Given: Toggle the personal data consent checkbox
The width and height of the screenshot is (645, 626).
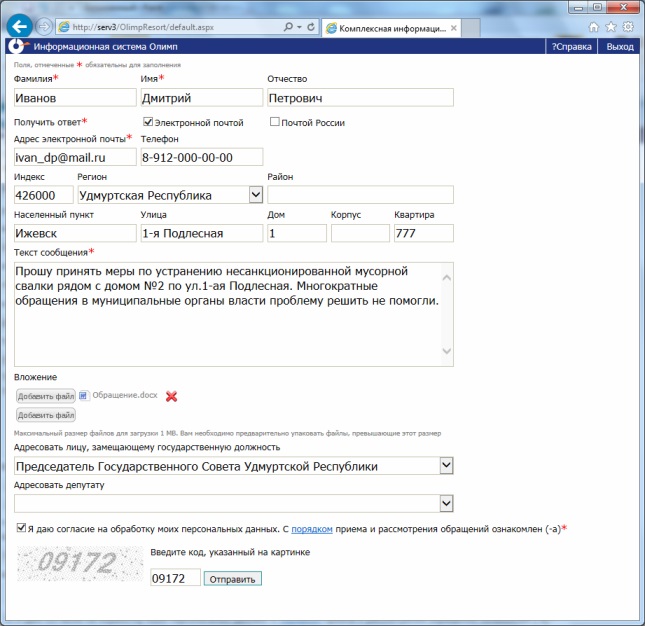Looking at the screenshot, I should [x=22, y=527].
